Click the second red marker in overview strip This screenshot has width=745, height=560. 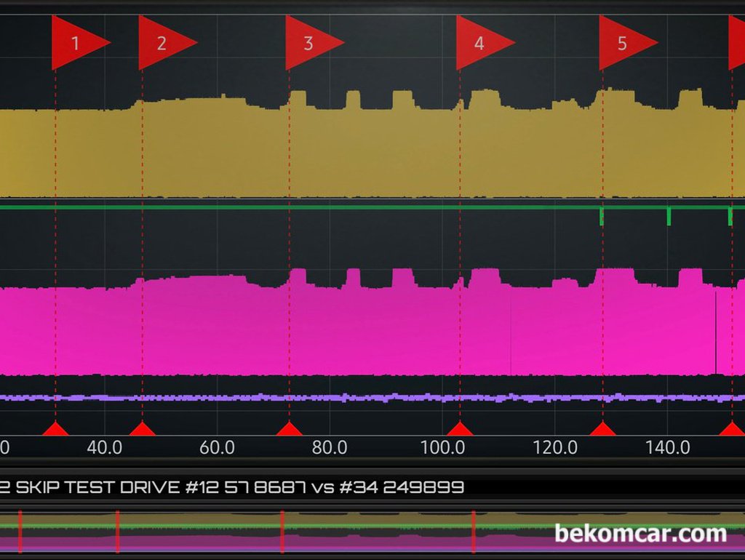coord(118,532)
